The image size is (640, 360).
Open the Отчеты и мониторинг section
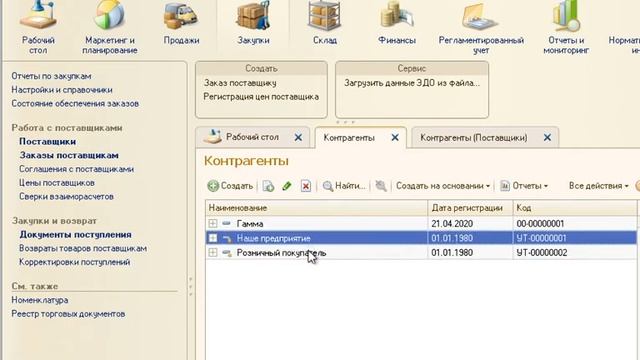[x=566, y=28]
